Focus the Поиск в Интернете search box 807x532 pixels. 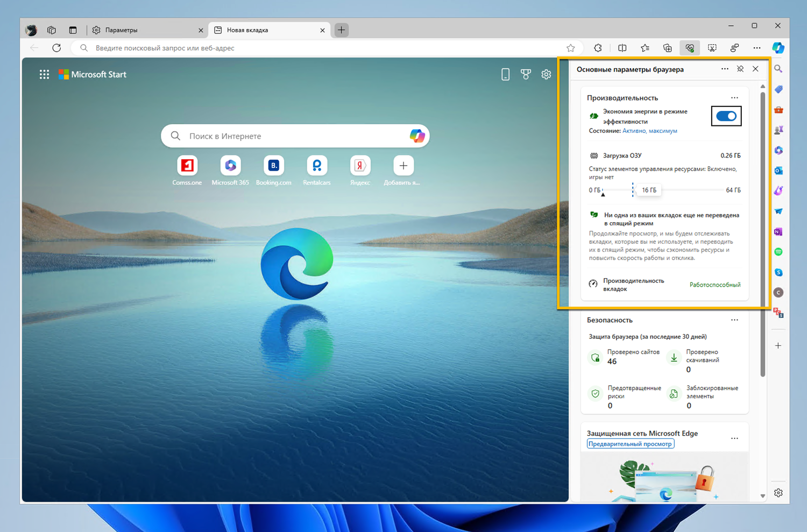(x=295, y=136)
